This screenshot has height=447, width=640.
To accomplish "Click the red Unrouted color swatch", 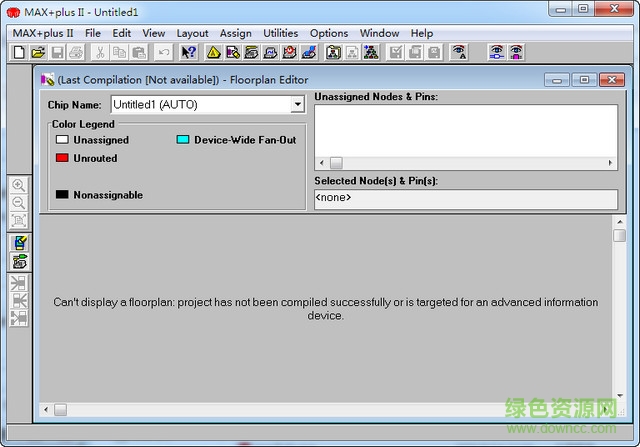I will click(x=62, y=158).
